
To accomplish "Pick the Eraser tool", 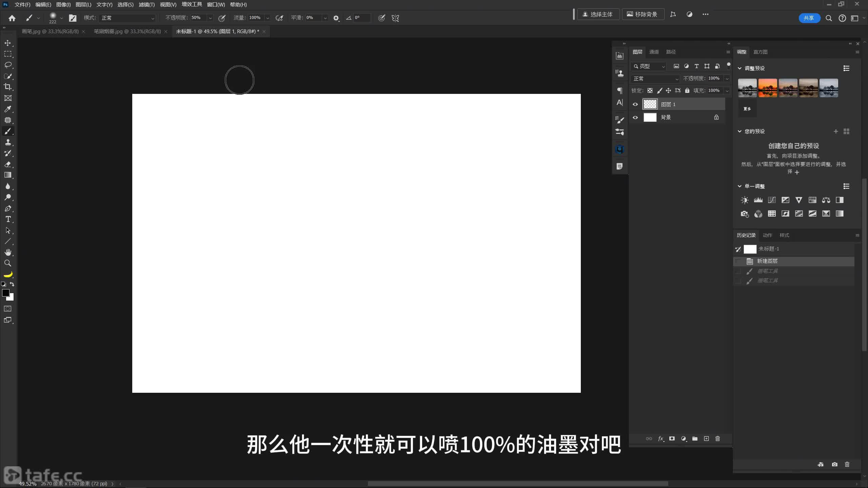I will tap(8, 164).
